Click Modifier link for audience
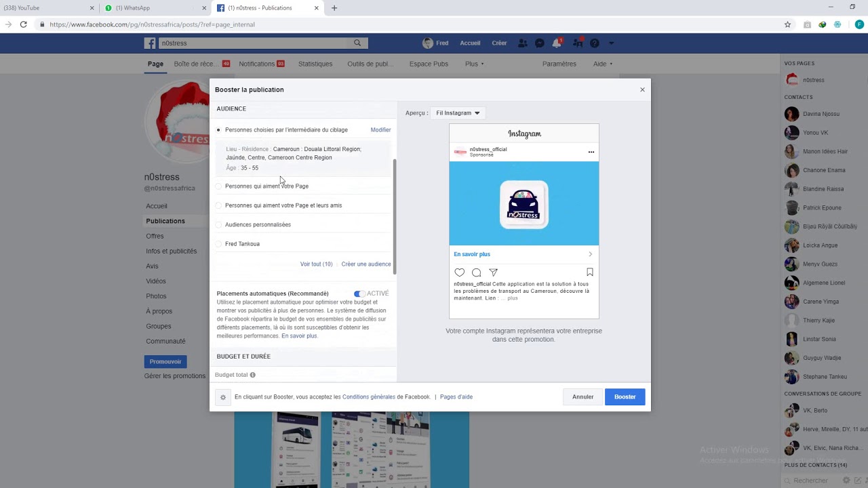868x488 pixels. click(380, 130)
